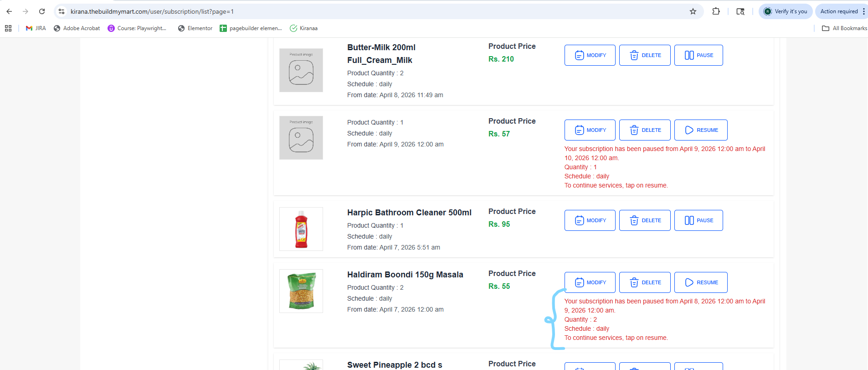
Task: Click the browser forward arrow
Action: point(26,11)
